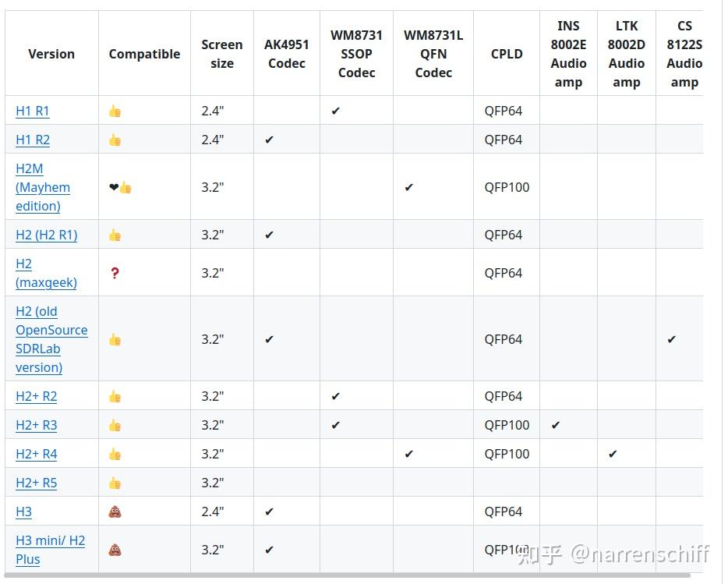
Task: Open the H2 (maxgeek) link
Action: point(46,273)
